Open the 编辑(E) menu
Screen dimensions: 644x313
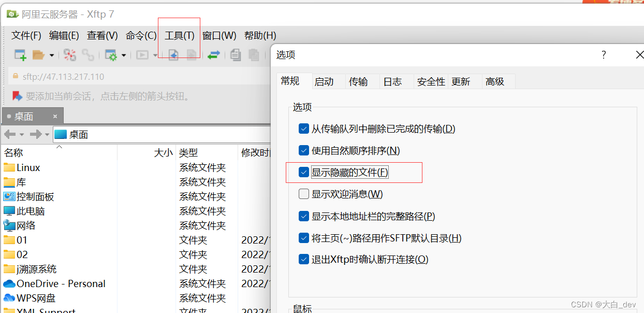click(64, 35)
